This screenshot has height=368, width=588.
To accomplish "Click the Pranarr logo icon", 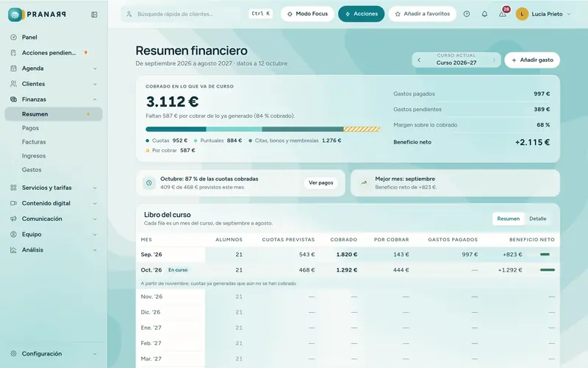I will (x=15, y=15).
